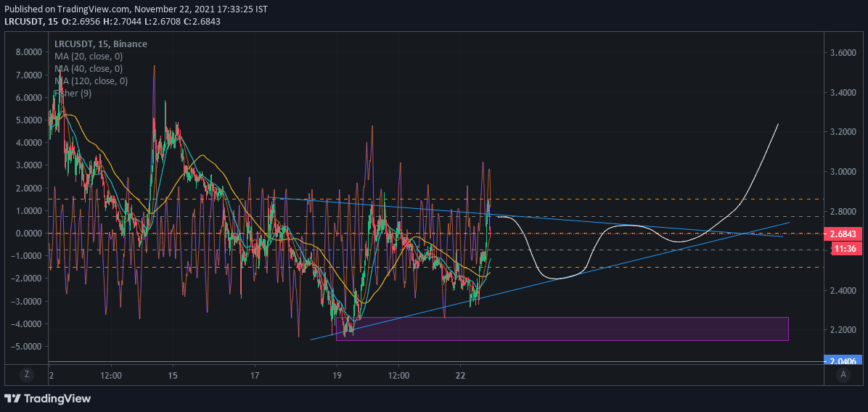
Task: Click the 15 date label on time axis
Action: [x=173, y=375]
